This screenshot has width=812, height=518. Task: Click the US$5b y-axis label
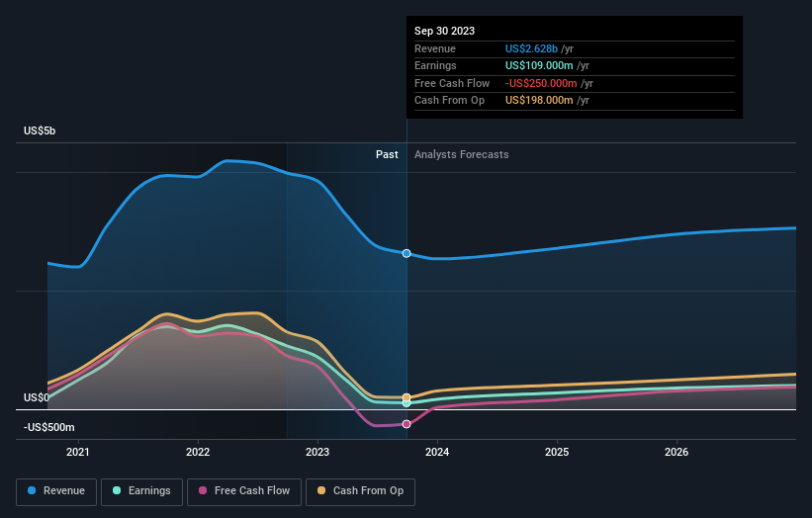(x=40, y=130)
